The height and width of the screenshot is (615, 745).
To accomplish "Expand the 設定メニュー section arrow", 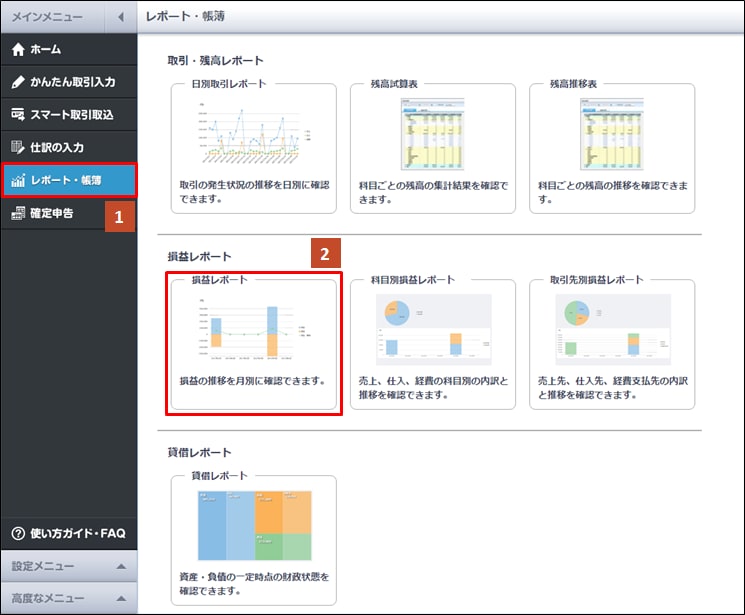I will [120, 565].
